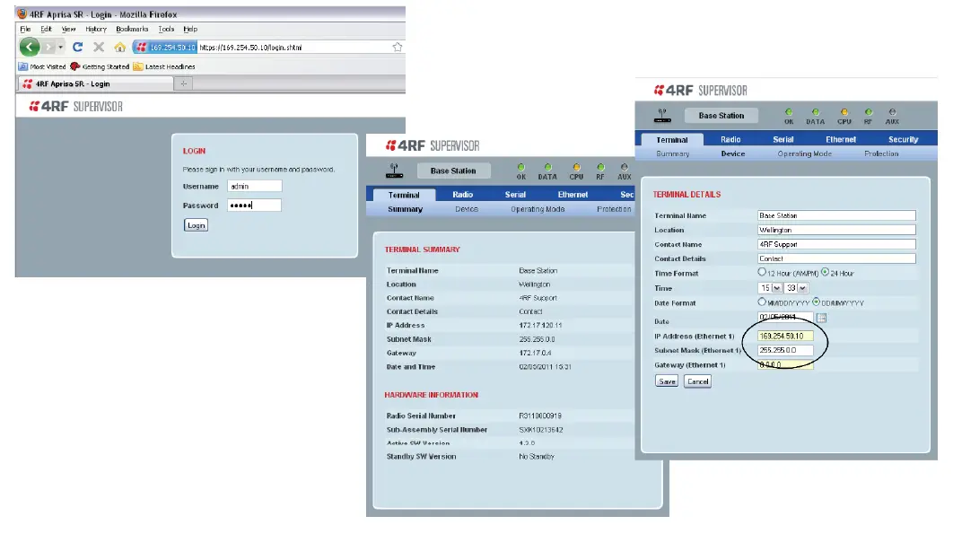
Task: Click OK status LED in Terminal Details window
Action: 789,112
